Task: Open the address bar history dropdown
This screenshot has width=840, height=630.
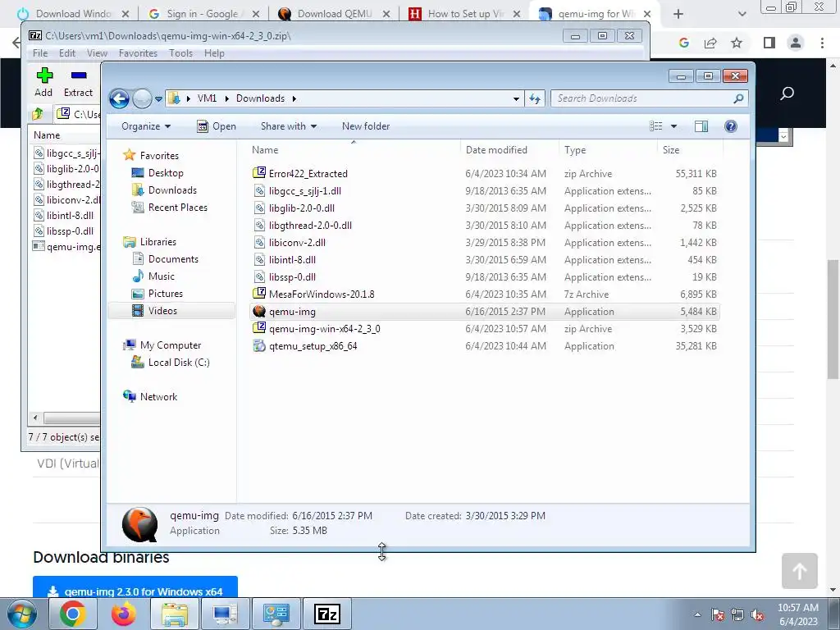Action: pyautogui.click(x=516, y=99)
